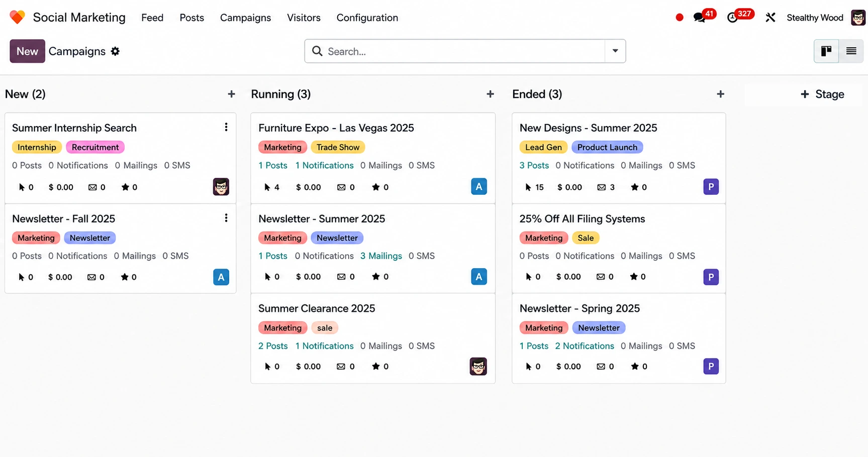Click A avatar on Newsletter - Fall 2025
The height and width of the screenshot is (457, 868).
pos(221,277)
